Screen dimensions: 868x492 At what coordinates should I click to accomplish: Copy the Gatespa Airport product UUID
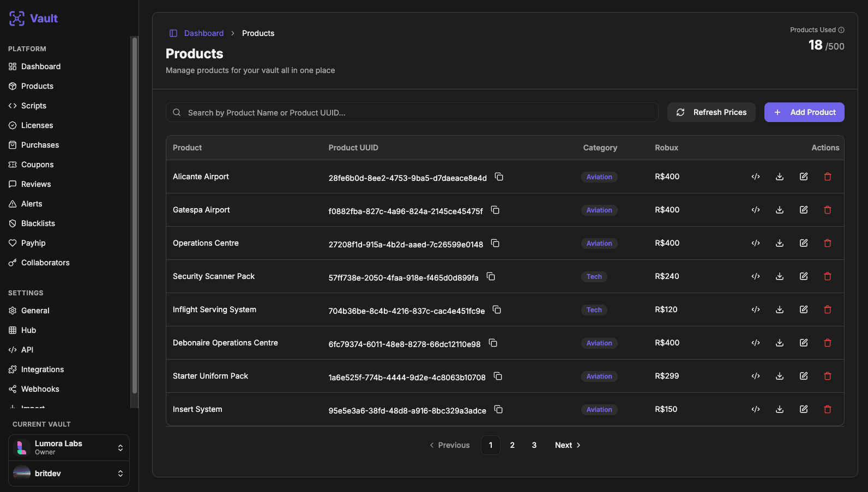(495, 210)
